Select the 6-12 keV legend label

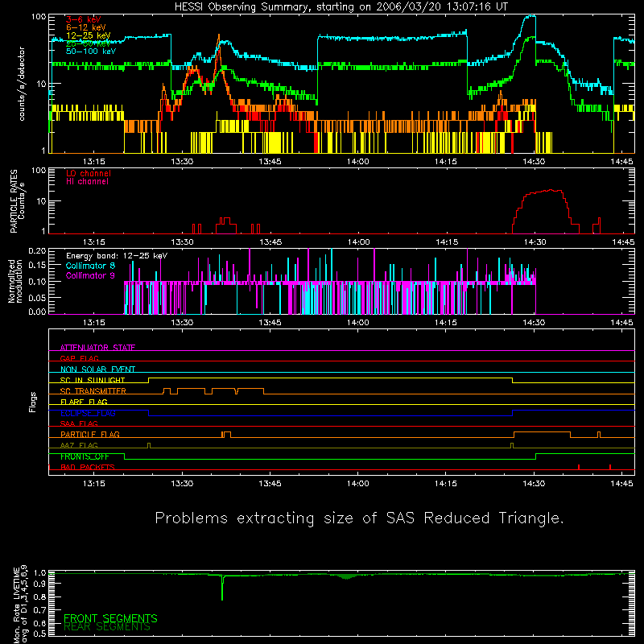coord(86,27)
